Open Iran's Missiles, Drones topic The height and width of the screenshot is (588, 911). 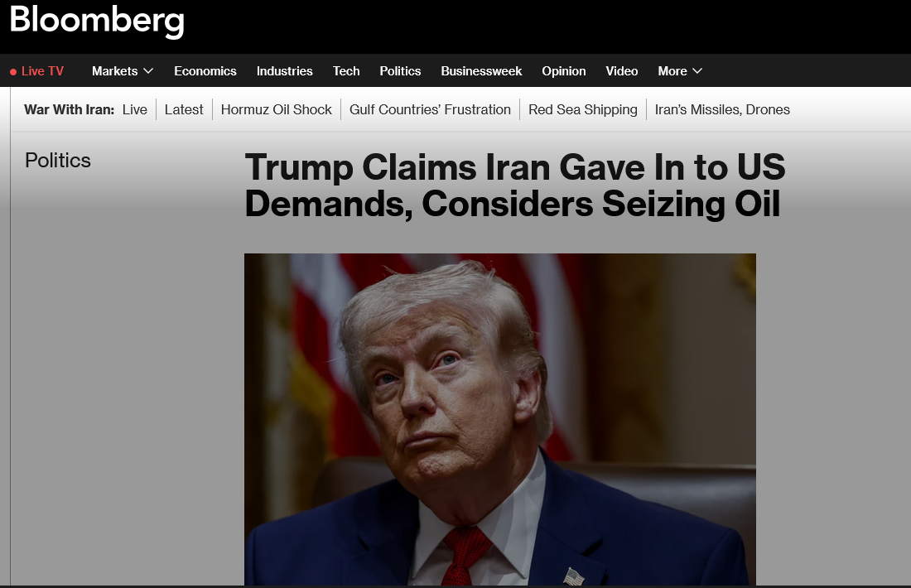(722, 109)
